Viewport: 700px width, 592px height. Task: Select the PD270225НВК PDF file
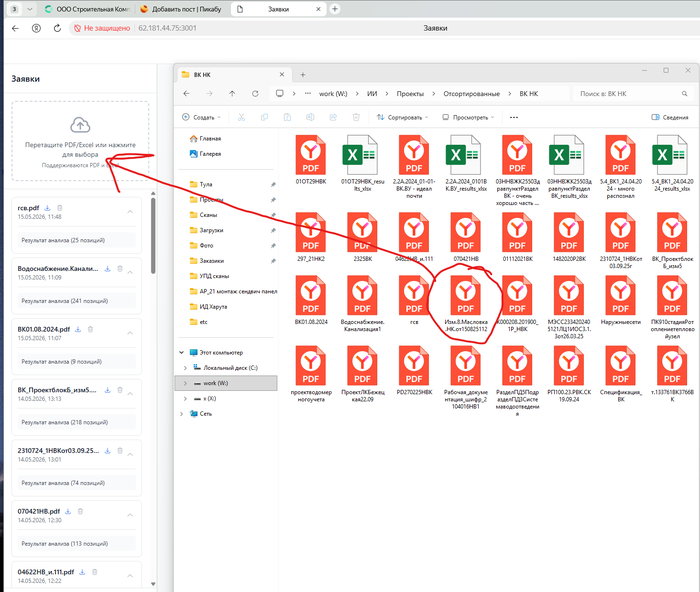click(x=414, y=371)
